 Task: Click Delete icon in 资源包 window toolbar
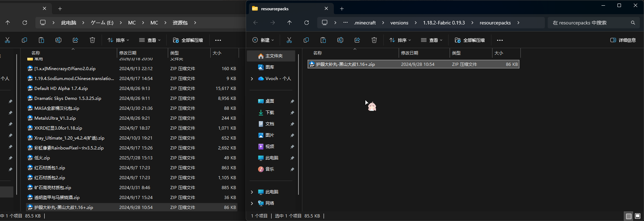92,40
